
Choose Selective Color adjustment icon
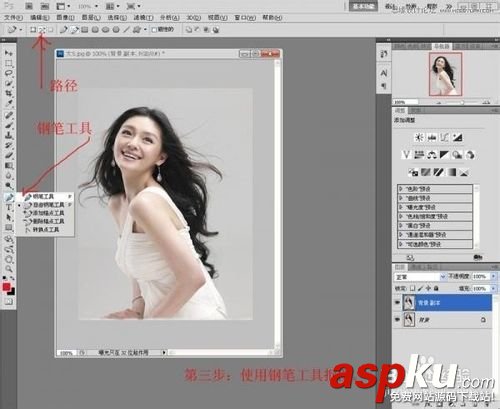tap(464, 172)
